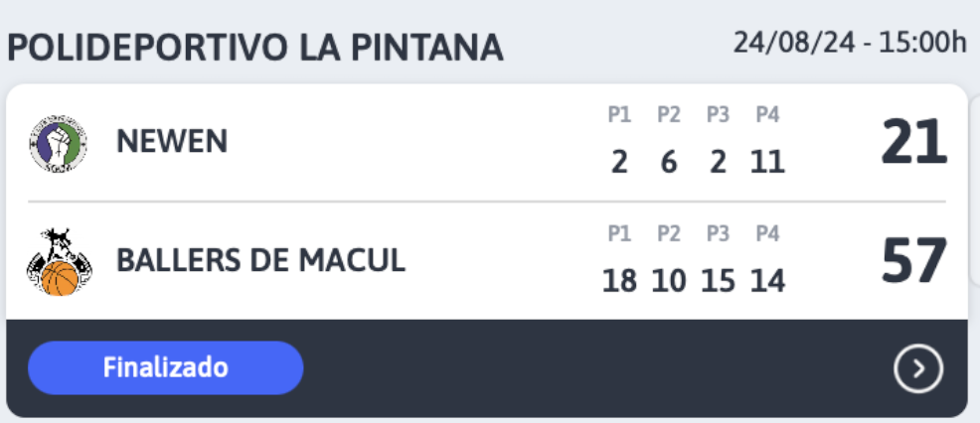
Task: Select the BALLERS DE MACUL team name
Action: point(261,260)
